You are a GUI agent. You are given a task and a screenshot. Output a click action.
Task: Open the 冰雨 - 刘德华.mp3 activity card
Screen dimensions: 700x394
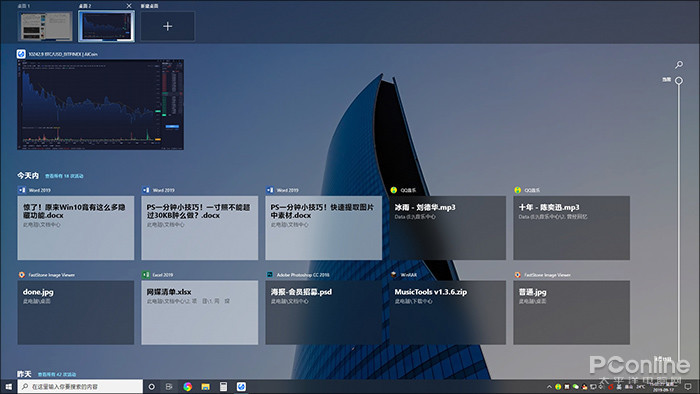point(447,228)
